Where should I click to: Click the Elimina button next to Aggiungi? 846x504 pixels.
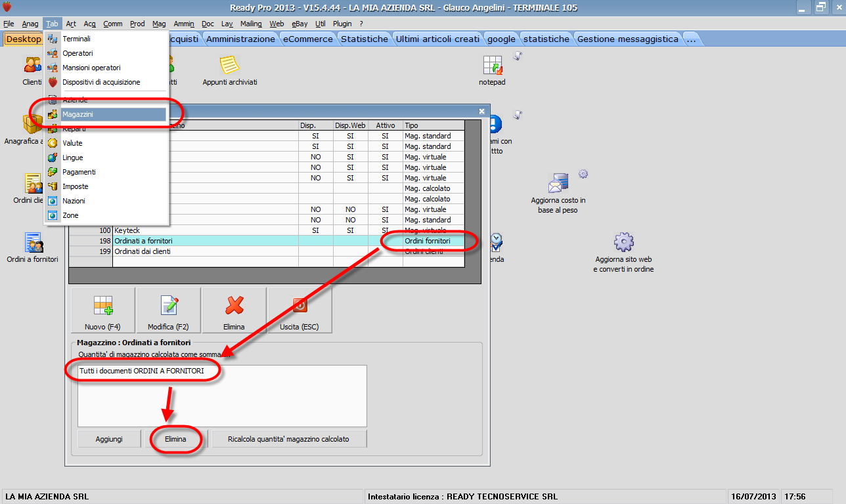click(176, 439)
